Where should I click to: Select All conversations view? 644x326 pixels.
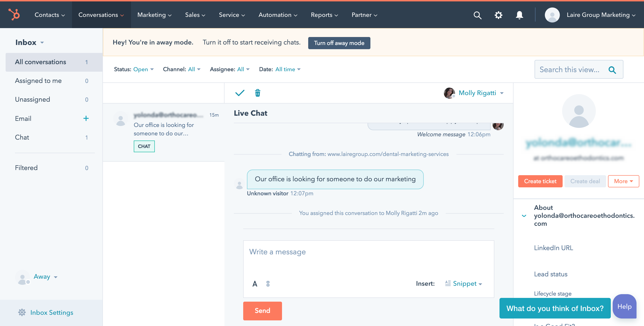tap(54, 62)
